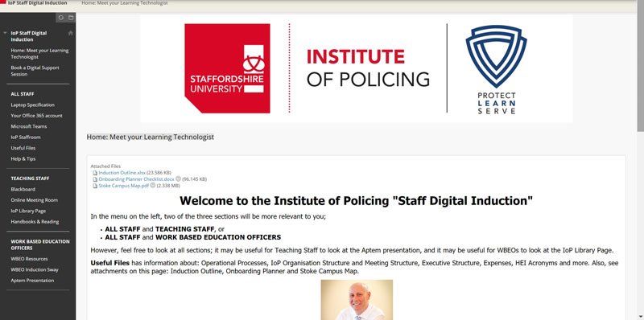Open the folder view icon above the course menu
The height and width of the screenshot is (320, 644).
pos(71,18)
